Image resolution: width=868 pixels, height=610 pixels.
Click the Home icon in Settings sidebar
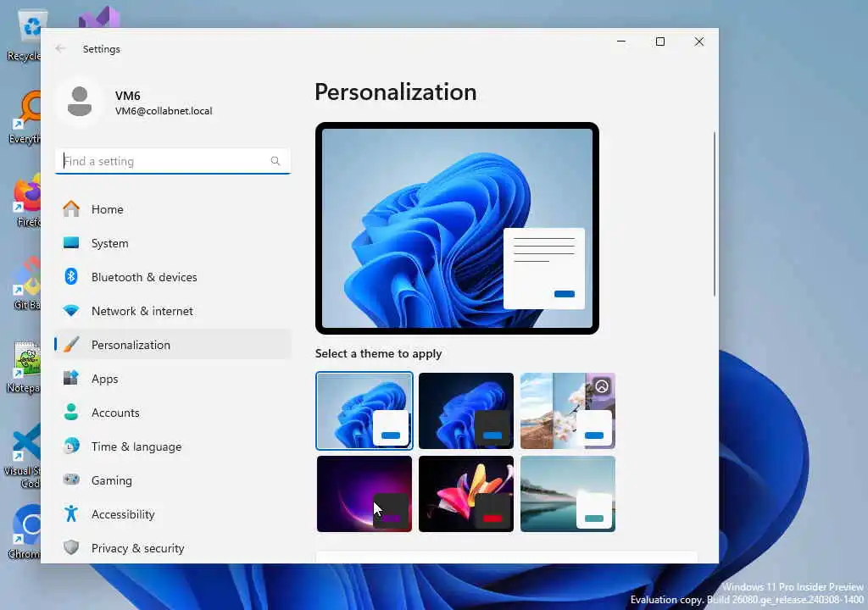click(71, 209)
